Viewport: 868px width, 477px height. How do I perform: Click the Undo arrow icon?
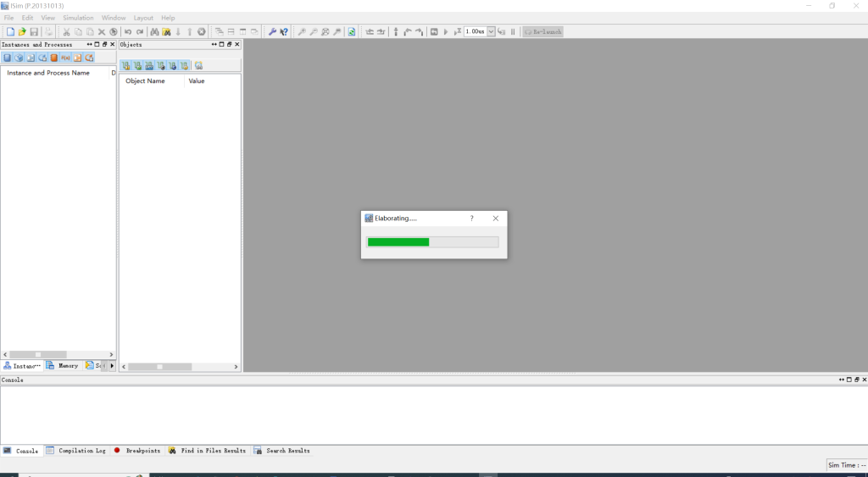pyautogui.click(x=128, y=32)
